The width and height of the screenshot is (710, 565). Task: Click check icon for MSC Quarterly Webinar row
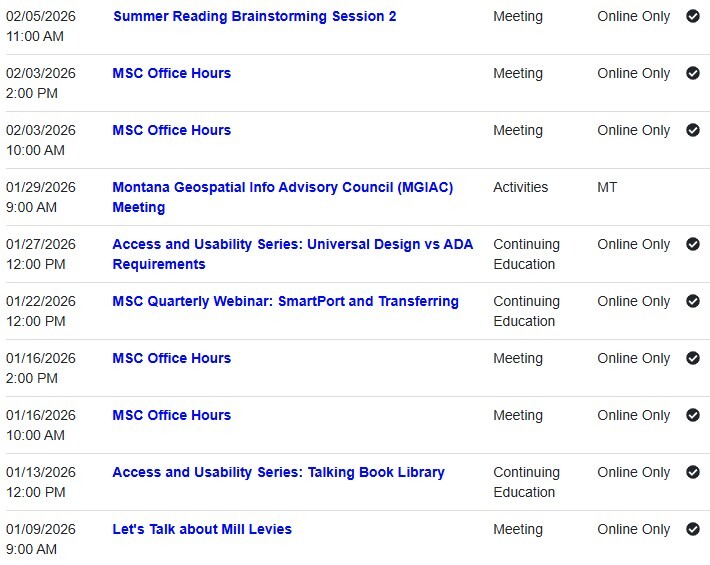pos(692,301)
